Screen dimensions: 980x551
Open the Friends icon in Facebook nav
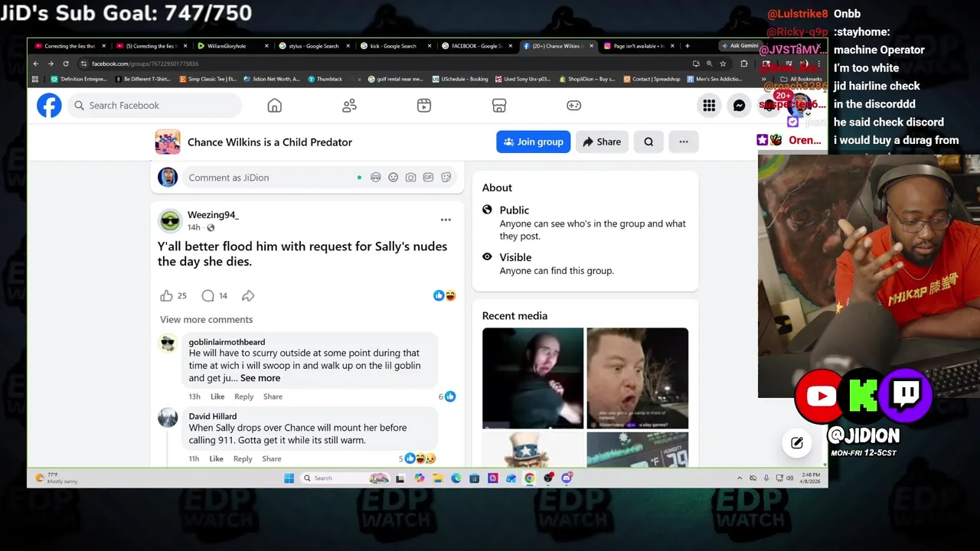[x=349, y=106]
